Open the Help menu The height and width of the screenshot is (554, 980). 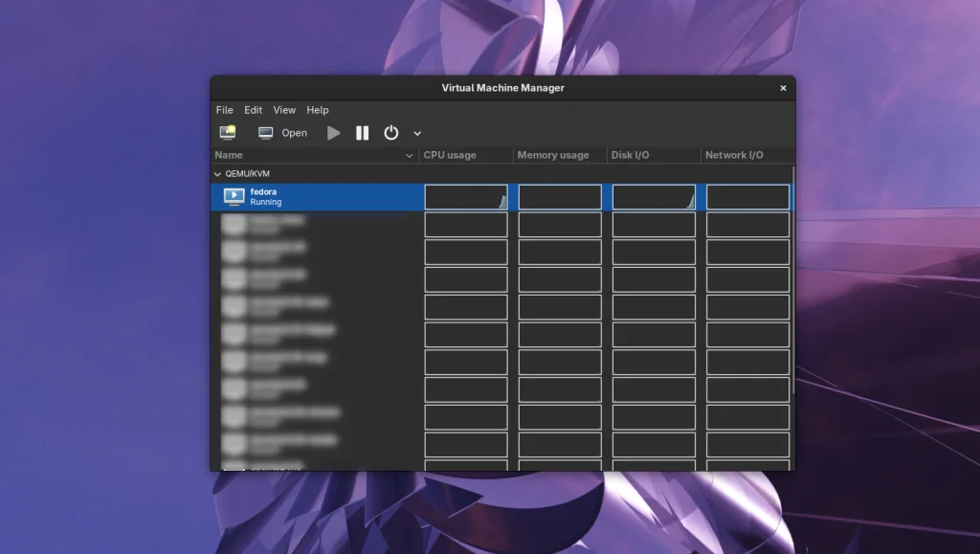click(317, 110)
